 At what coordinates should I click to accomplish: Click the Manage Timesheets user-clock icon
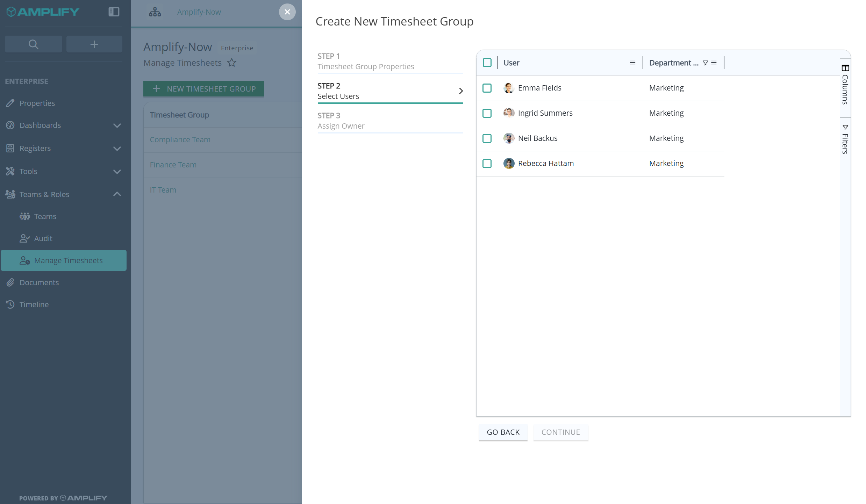click(x=25, y=260)
